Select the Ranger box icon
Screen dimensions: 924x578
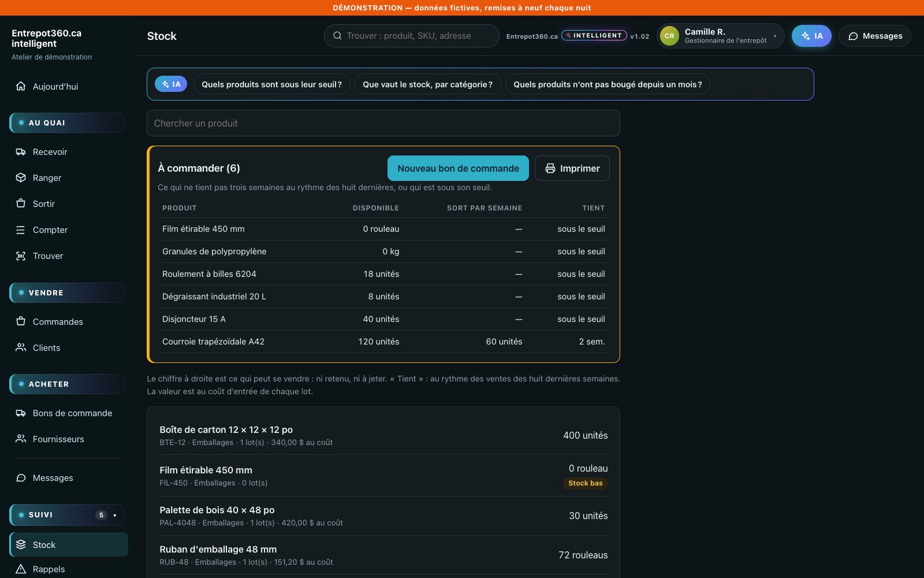[x=21, y=178]
